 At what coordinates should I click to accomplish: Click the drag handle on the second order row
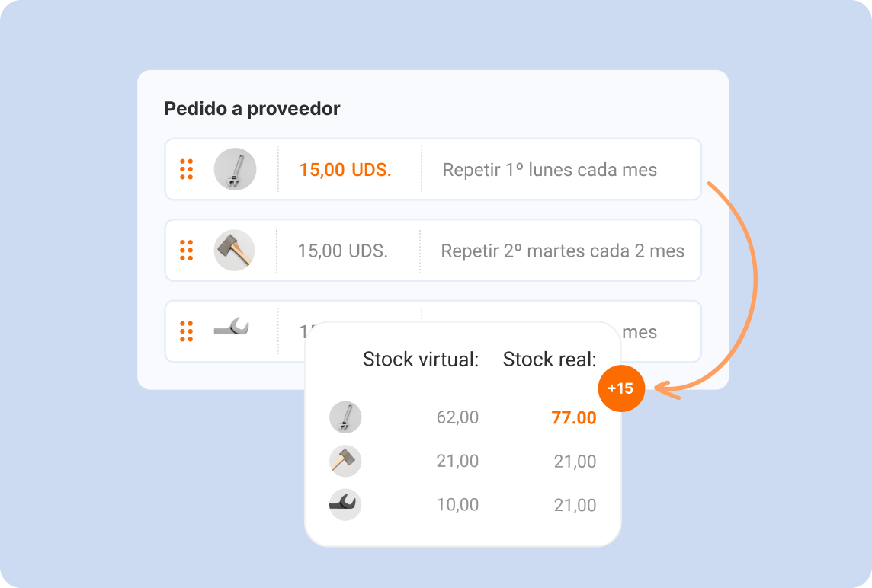[x=186, y=250]
